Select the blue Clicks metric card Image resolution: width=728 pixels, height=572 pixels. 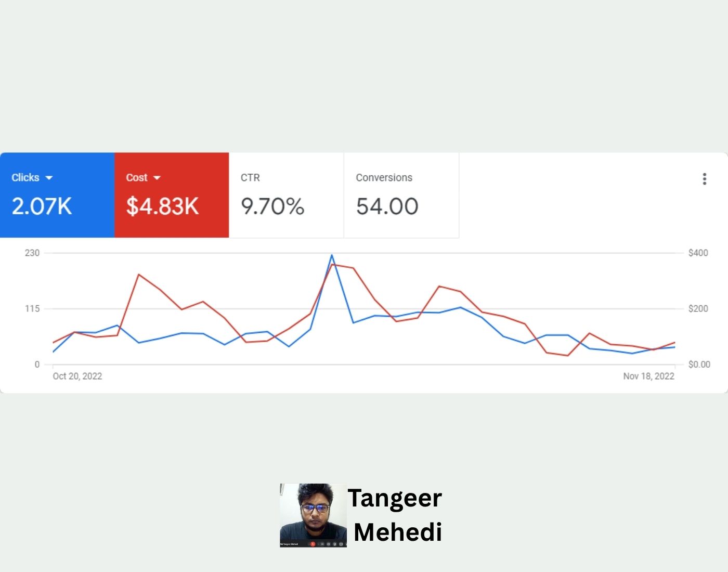[x=57, y=195]
